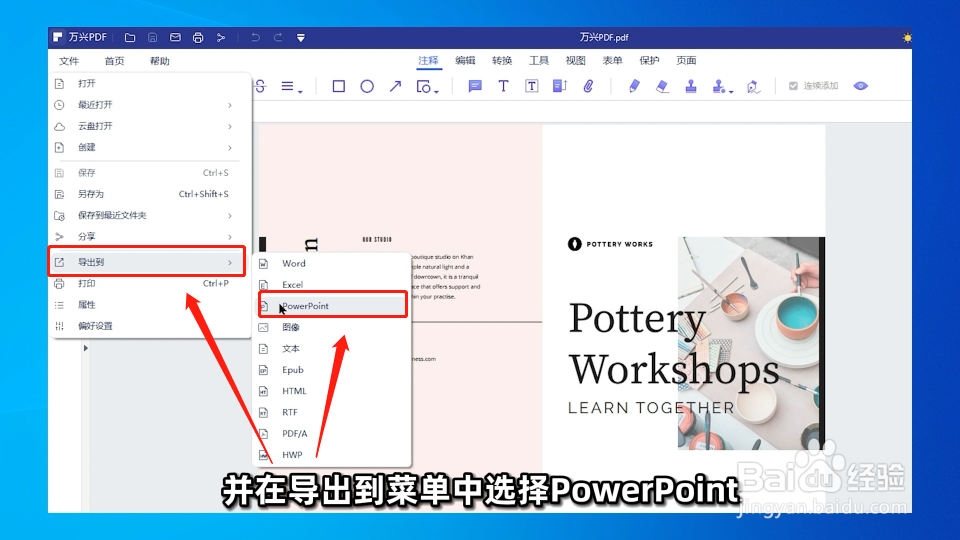
Task: Select the typewriter text tool
Action: [503, 86]
